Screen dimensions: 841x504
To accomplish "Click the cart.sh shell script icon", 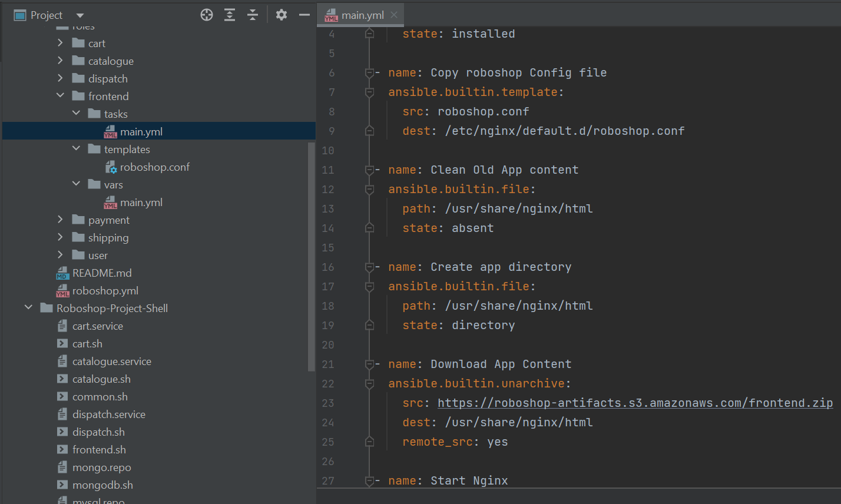I will (61, 343).
